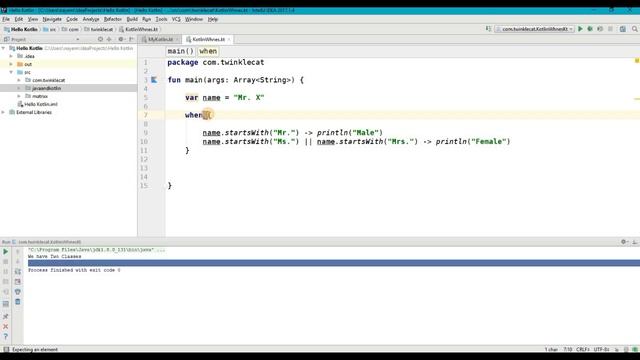Click the "Mr. X" string on line 5
This screenshot has height=360, width=640.
click(249, 98)
